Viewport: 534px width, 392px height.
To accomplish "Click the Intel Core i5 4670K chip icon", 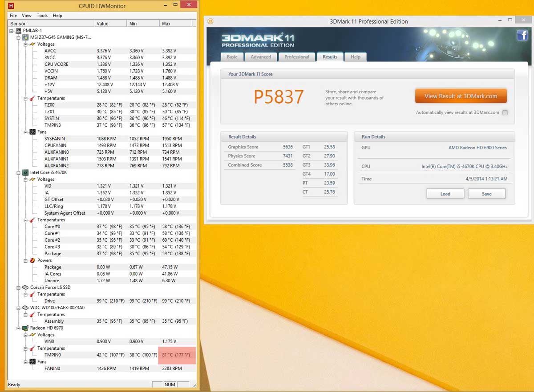I will (x=25, y=172).
